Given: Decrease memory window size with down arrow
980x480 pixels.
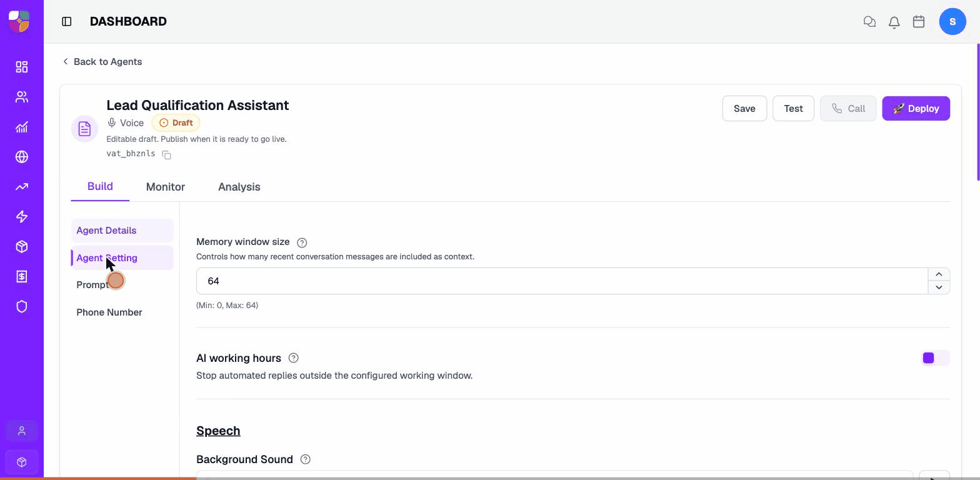Looking at the screenshot, I should [x=939, y=287].
